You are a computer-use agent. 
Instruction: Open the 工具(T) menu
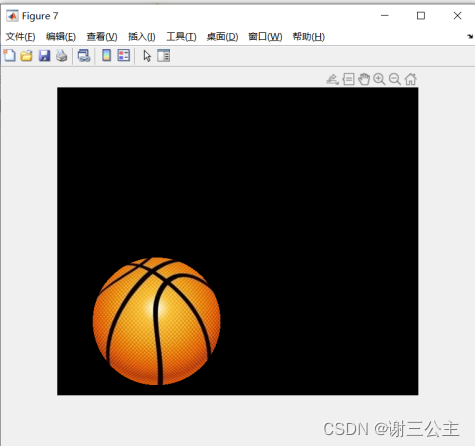[181, 37]
